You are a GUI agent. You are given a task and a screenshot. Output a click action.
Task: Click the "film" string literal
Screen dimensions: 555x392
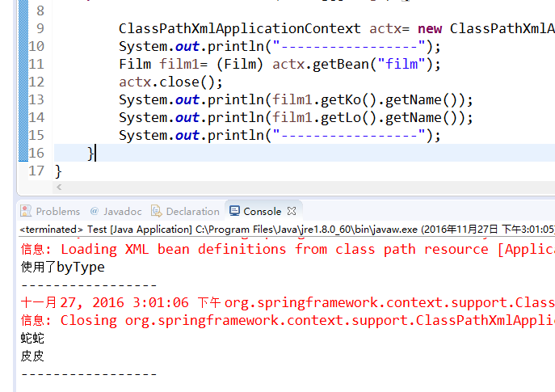pyautogui.click(x=402, y=65)
